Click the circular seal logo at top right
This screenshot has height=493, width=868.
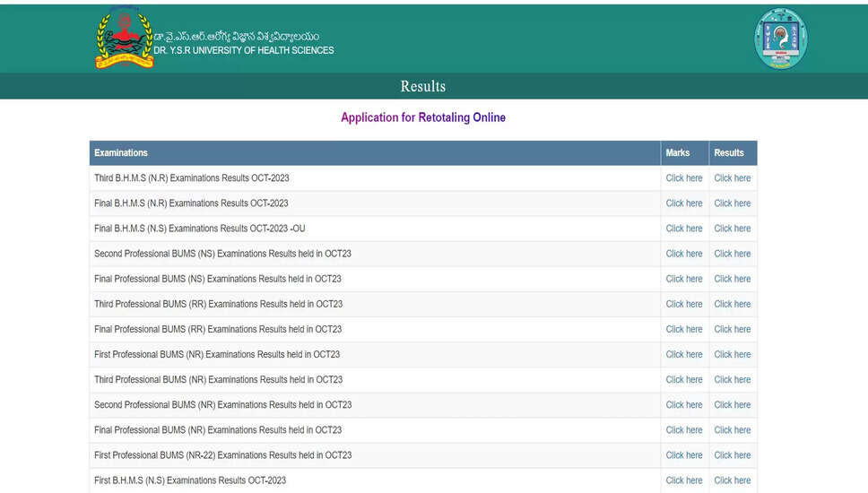(780, 39)
